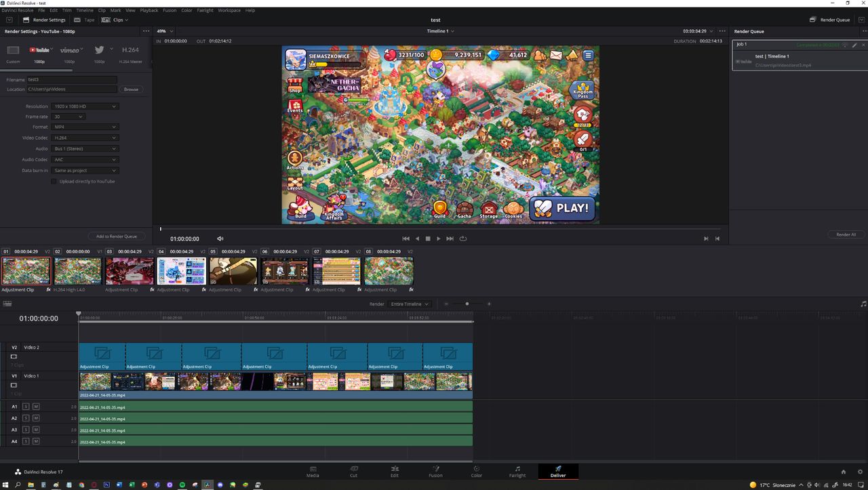
Task: Click the Clips toolbar button
Action: tap(113, 20)
